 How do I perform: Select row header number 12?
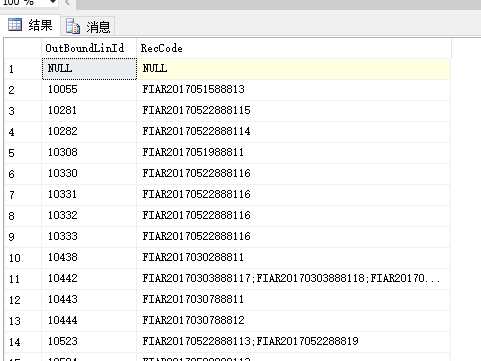[23, 300]
